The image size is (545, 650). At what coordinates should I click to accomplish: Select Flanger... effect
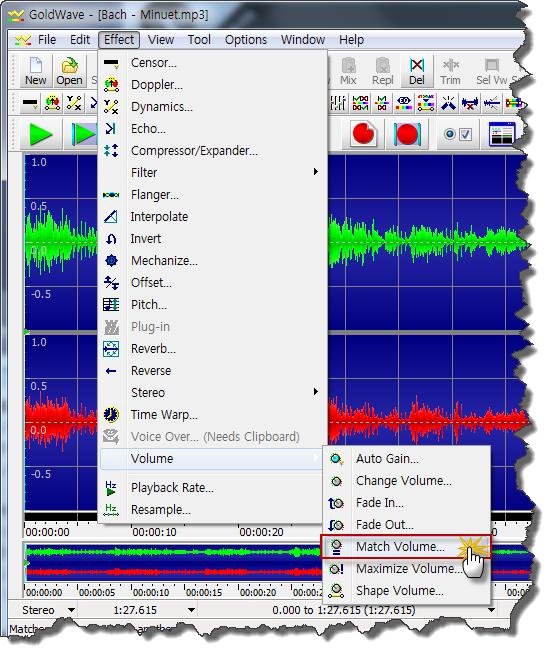tap(212, 195)
